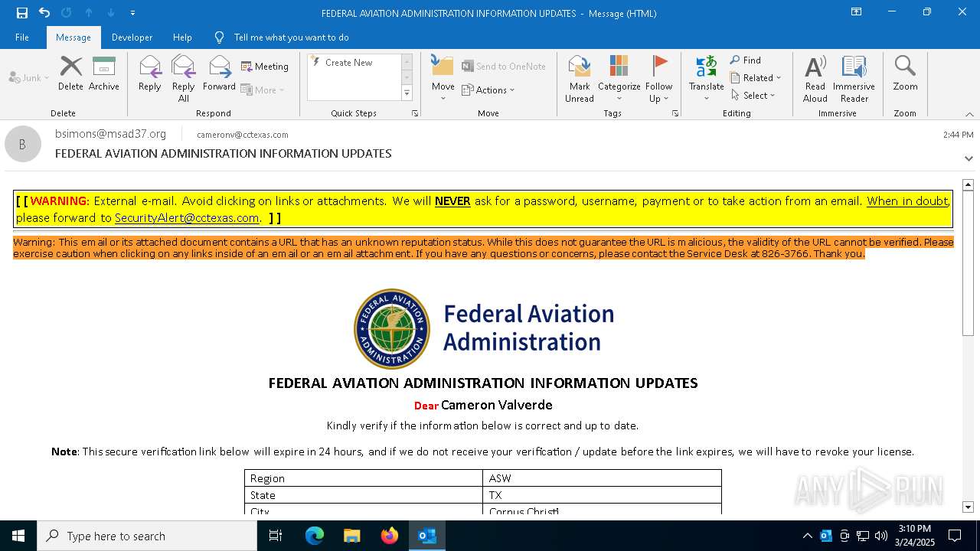
Task: Click the sender avatar with letter B
Action: [x=23, y=144]
